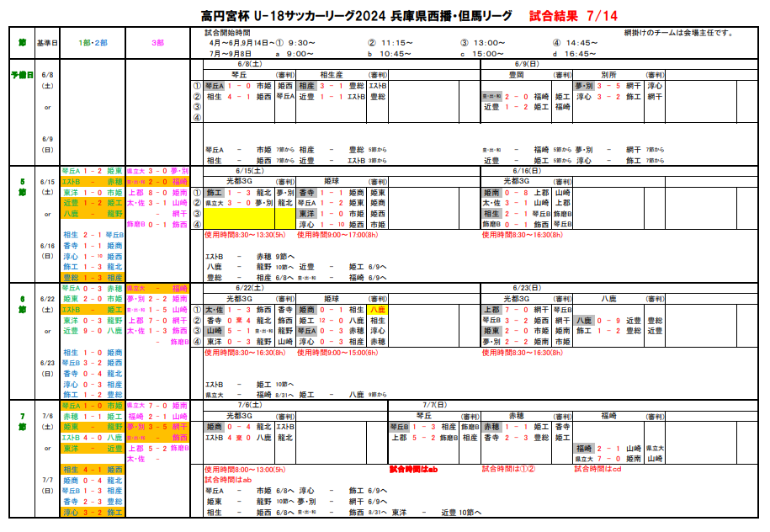Click the red "試合時間はcd" note
This screenshot has height=532, width=770.
597,469
